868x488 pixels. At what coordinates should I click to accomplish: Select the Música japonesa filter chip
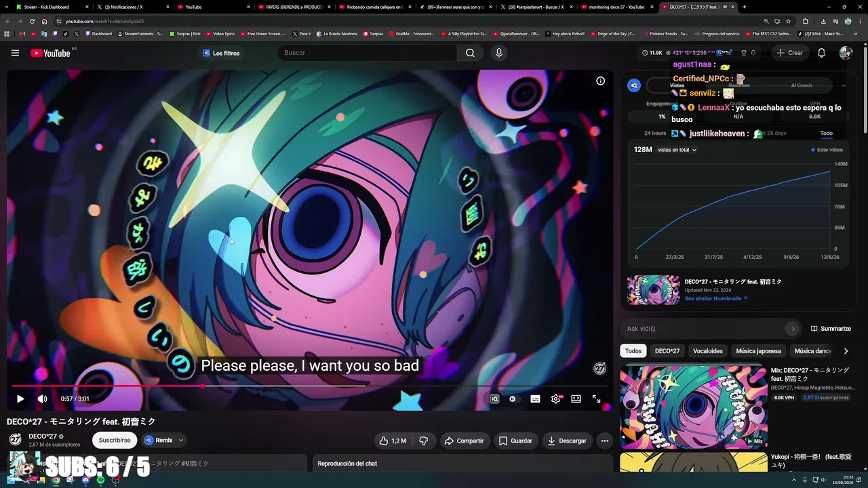point(758,351)
